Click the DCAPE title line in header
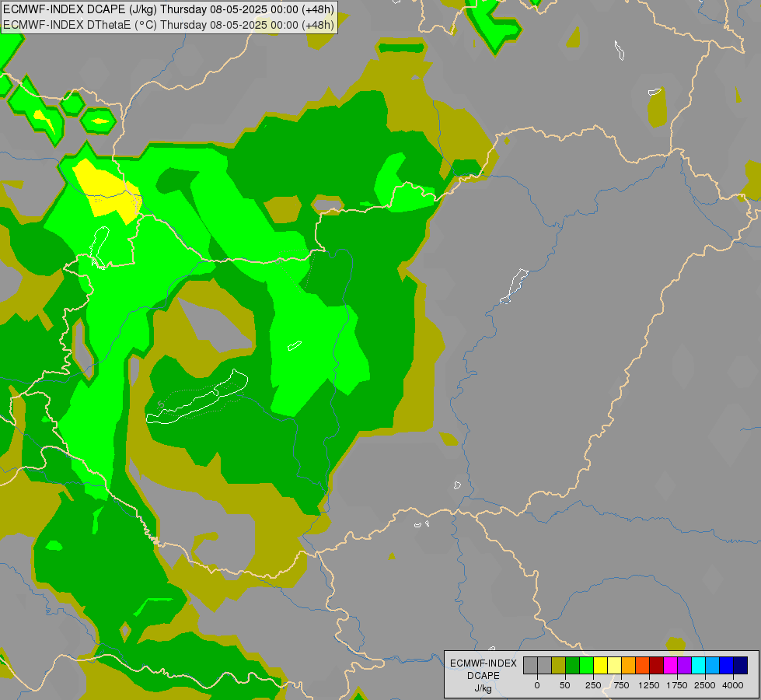761x700 pixels. [x=169, y=9]
